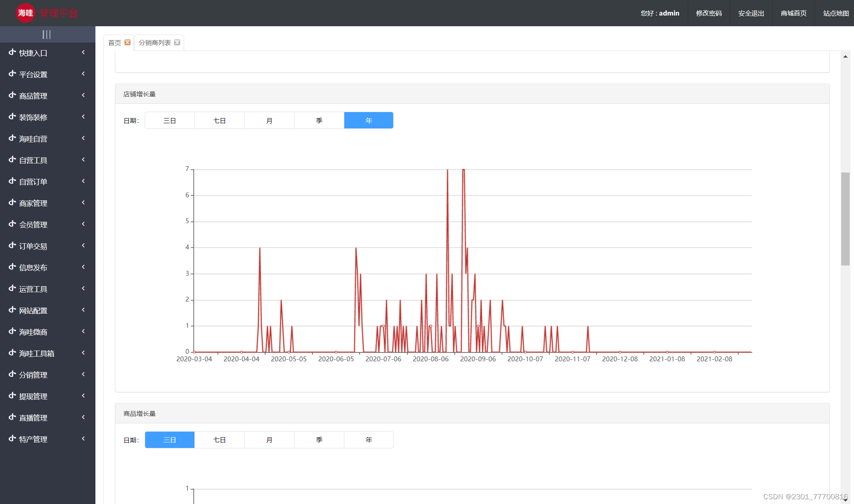Click the 修改密码 link
The image size is (854, 504).
(x=709, y=13)
